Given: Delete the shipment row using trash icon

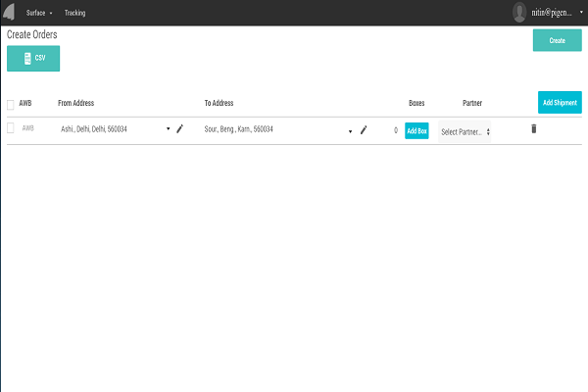Looking at the screenshot, I should 533,129.
